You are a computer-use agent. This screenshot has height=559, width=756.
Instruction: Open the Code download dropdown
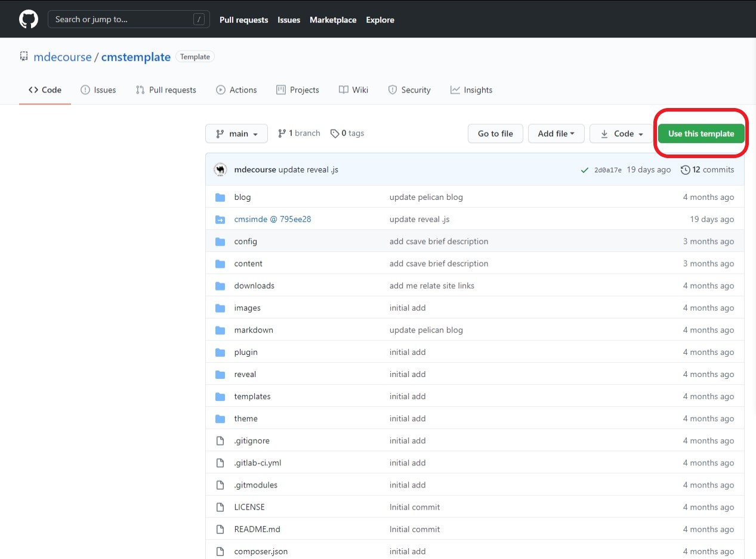tap(621, 134)
